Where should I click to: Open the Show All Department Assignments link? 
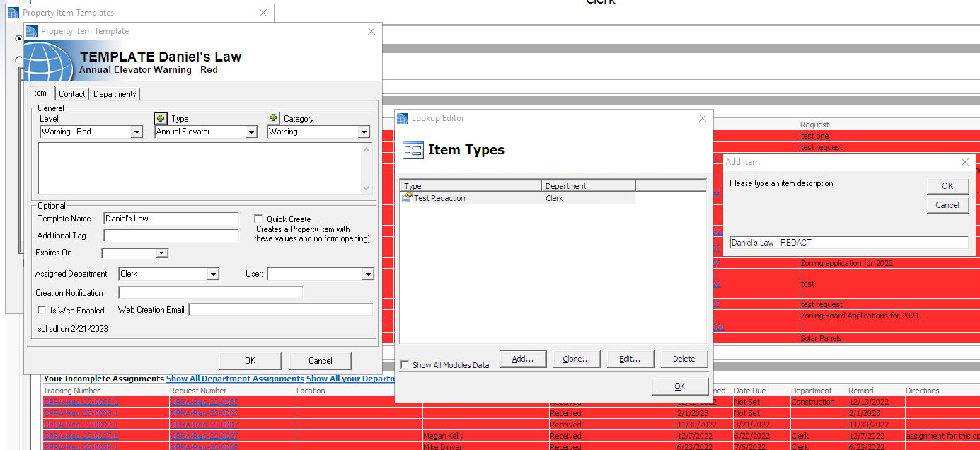click(x=235, y=379)
